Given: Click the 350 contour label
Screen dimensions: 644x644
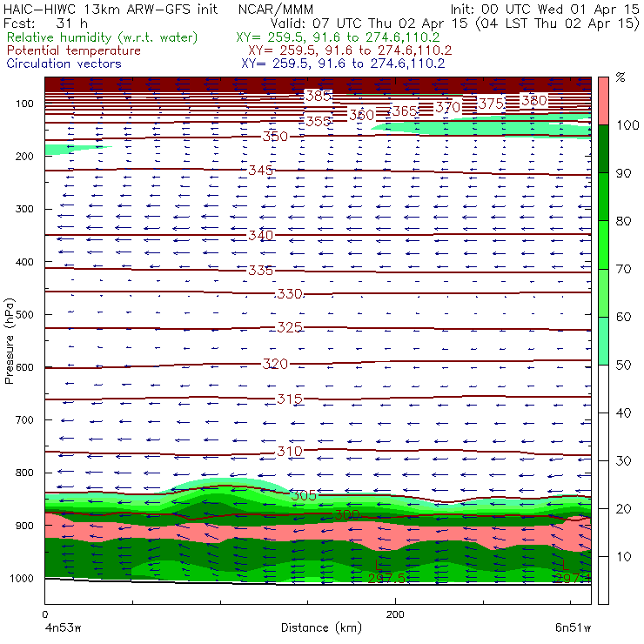Looking at the screenshot, I should pyautogui.click(x=275, y=137).
